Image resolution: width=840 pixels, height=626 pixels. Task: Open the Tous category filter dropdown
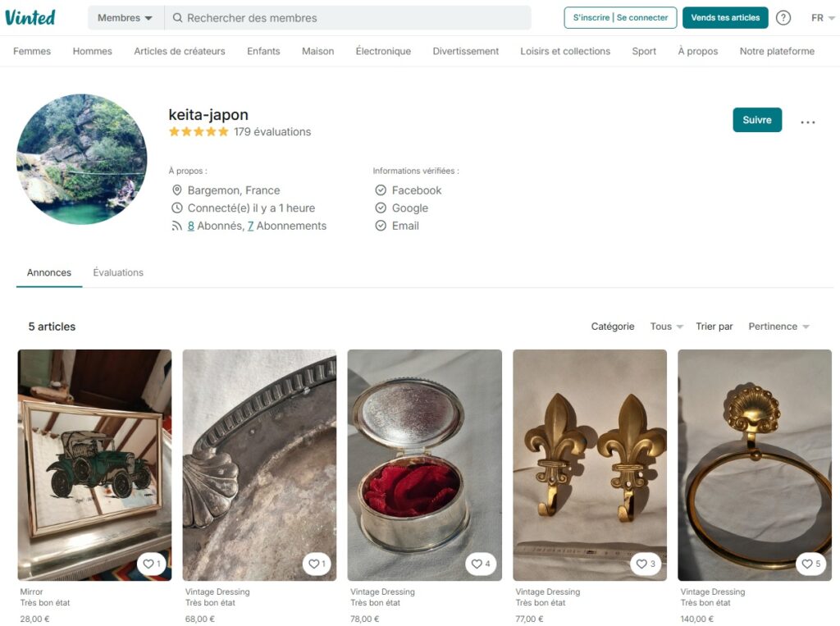666,327
